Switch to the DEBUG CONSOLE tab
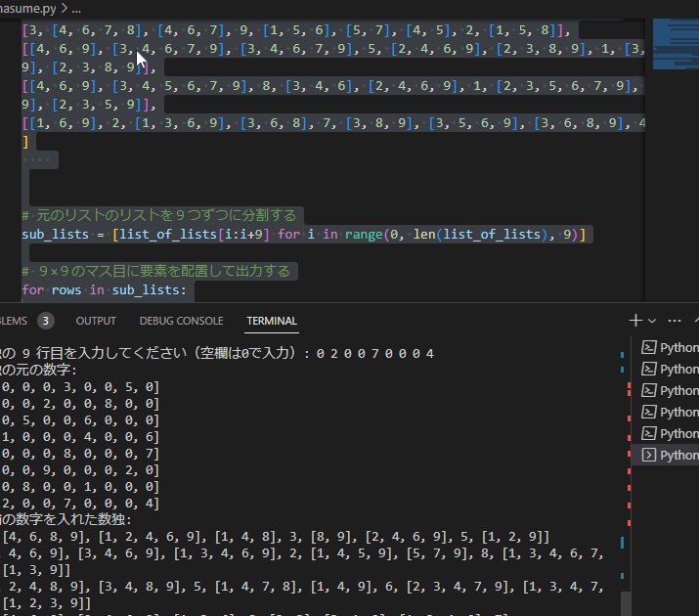The height and width of the screenshot is (616, 699). [x=181, y=321]
